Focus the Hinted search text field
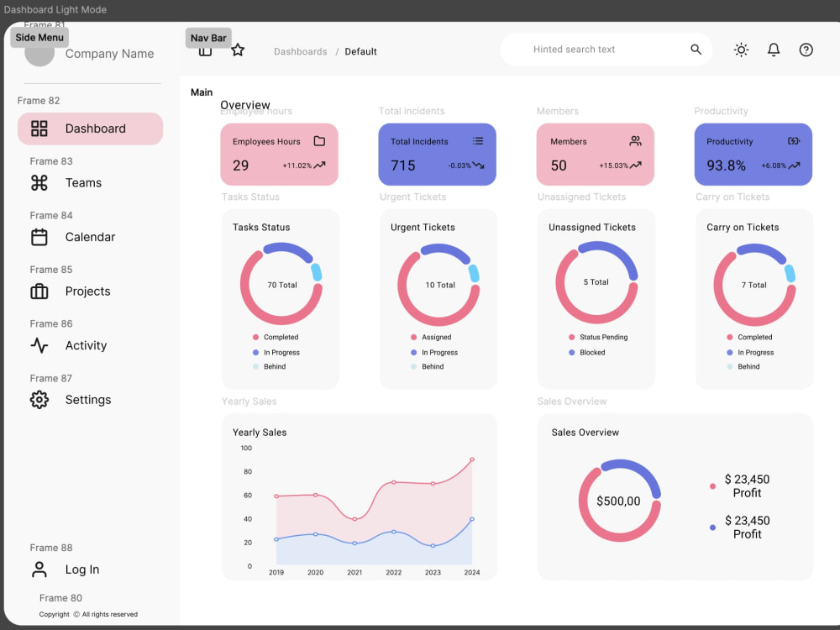The height and width of the screenshot is (630, 840). [x=606, y=50]
